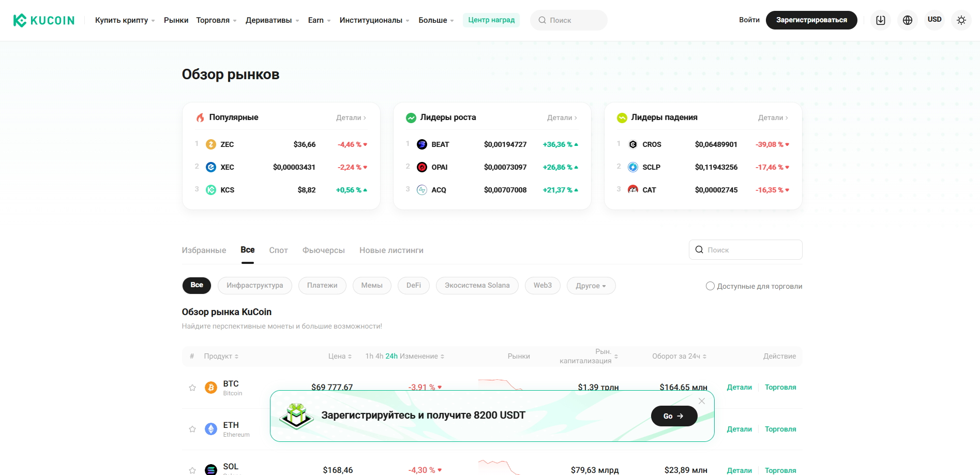This screenshot has width=980, height=475.
Task: Enable the Доступные для торговли option
Action: coord(710,286)
